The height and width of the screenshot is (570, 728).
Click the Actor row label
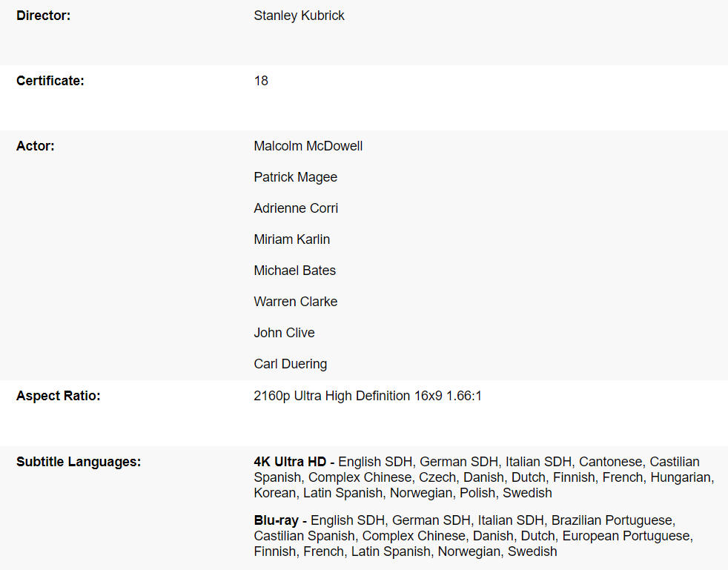(x=35, y=146)
